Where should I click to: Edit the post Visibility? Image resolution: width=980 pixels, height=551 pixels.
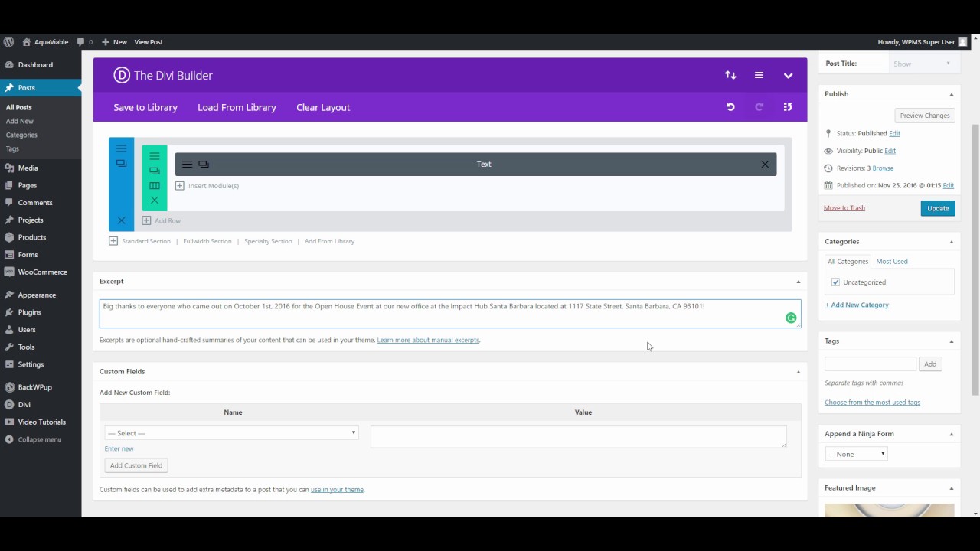point(890,151)
